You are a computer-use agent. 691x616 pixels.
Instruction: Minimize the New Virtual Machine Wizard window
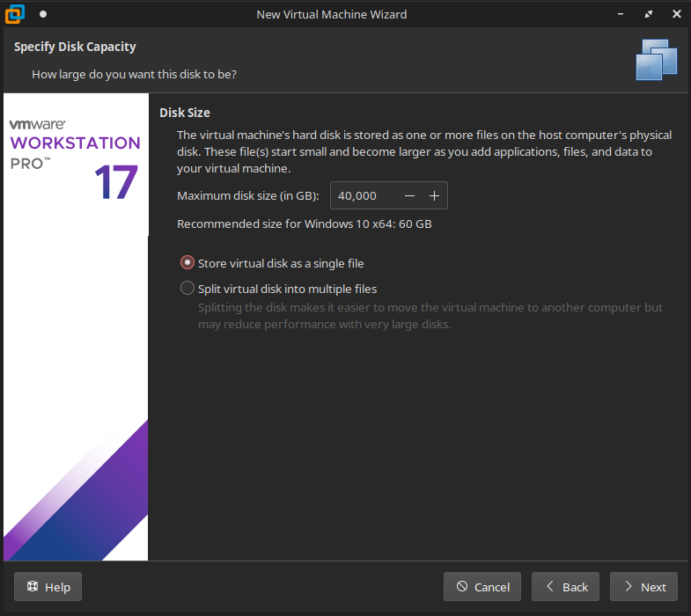tap(621, 14)
